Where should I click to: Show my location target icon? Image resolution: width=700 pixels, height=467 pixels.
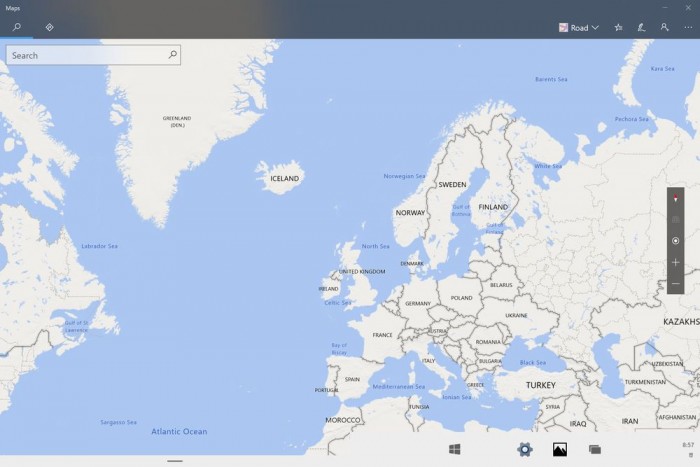(675, 241)
